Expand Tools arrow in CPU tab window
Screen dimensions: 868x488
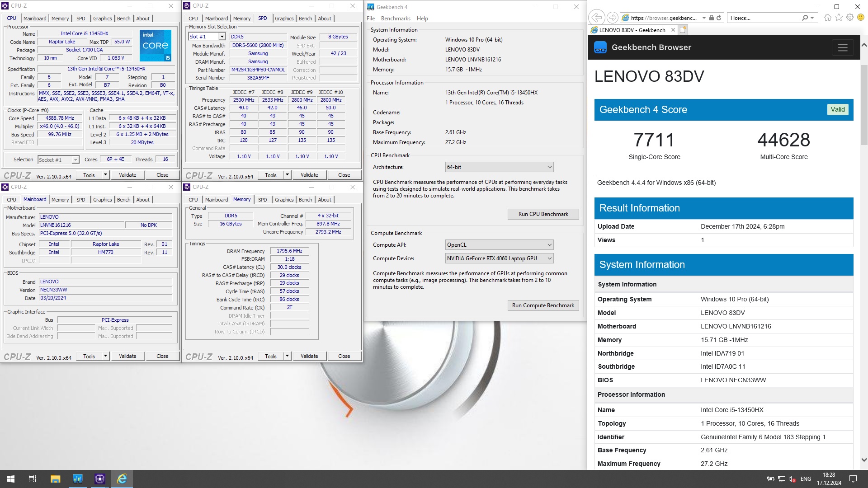(105, 175)
